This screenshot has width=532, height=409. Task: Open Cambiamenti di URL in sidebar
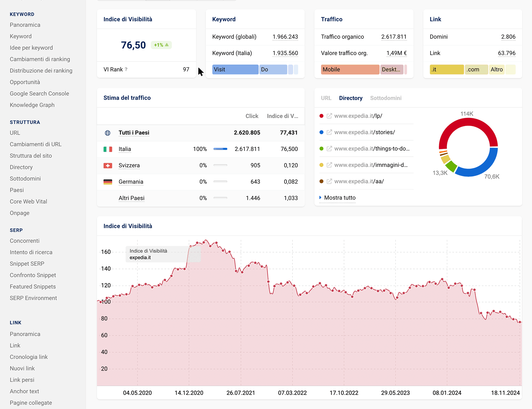click(36, 144)
